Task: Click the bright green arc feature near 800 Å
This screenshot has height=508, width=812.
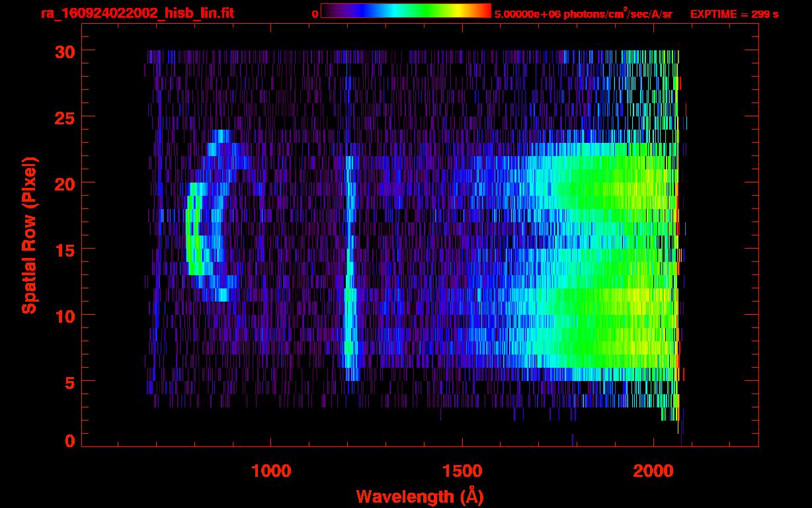Action: [x=194, y=228]
